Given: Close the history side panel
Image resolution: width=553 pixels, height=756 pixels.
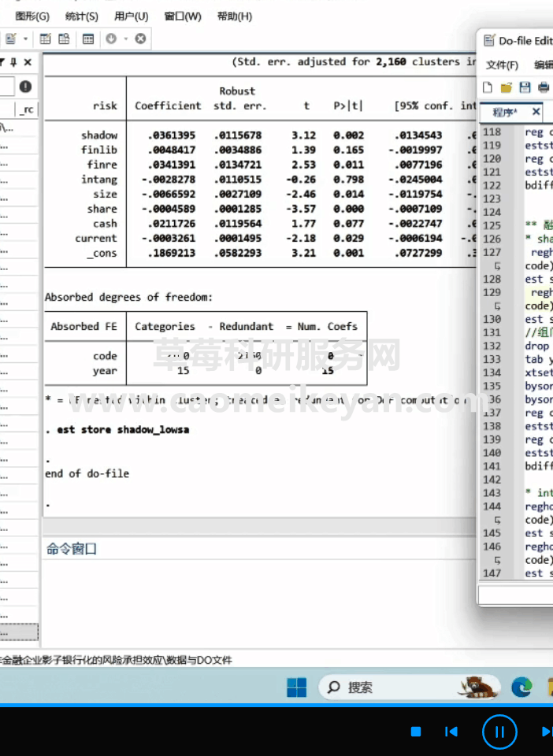Looking at the screenshot, I should (x=28, y=62).
